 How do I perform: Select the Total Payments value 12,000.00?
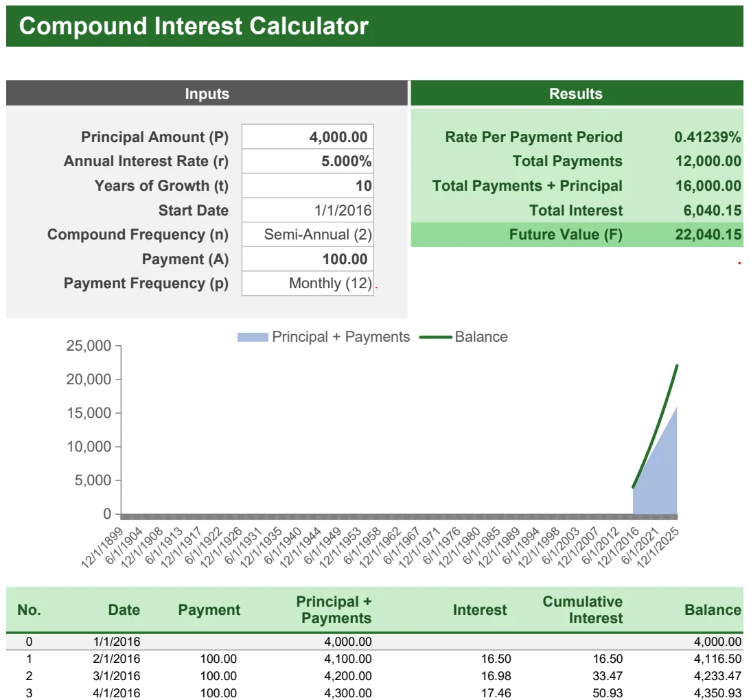708,161
